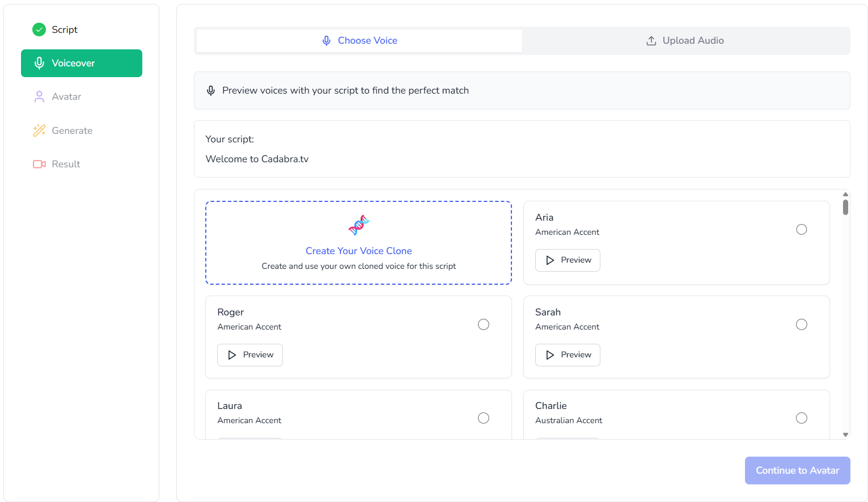Screen dimensions: 868x502
Task: Click the green checkmark icon beside Script
Action: tap(39, 29)
